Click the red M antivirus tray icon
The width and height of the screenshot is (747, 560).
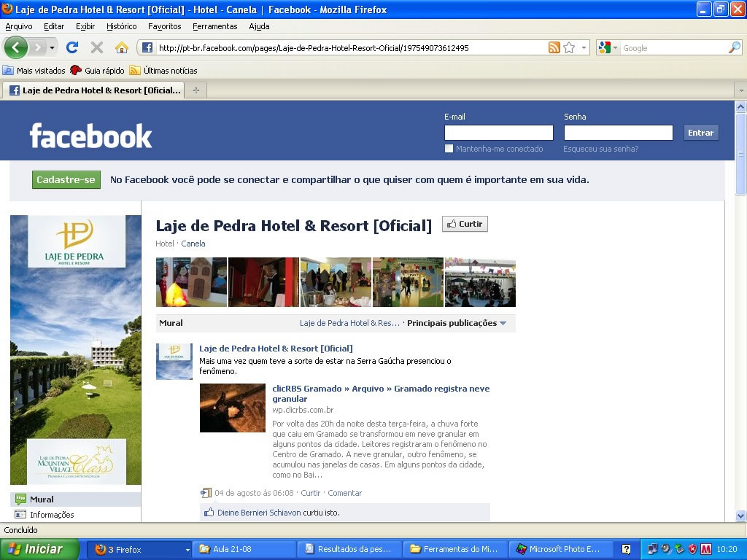coord(706,549)
